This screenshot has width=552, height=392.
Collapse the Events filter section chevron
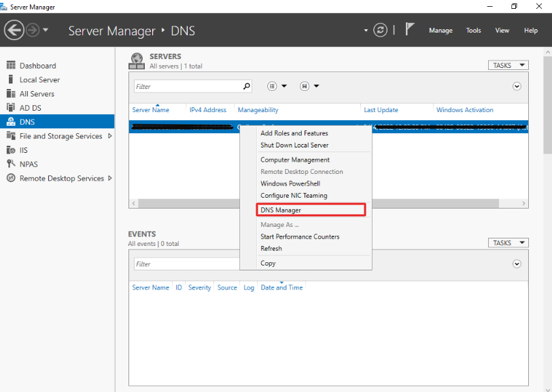(x=517, y=264)
